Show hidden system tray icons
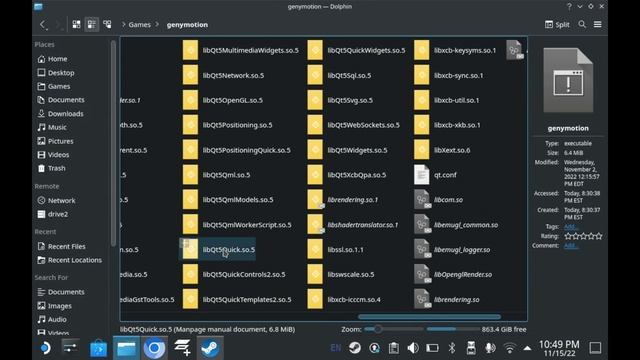The height and width of the screenshot is (360, 640). click(x=527, y=348)
